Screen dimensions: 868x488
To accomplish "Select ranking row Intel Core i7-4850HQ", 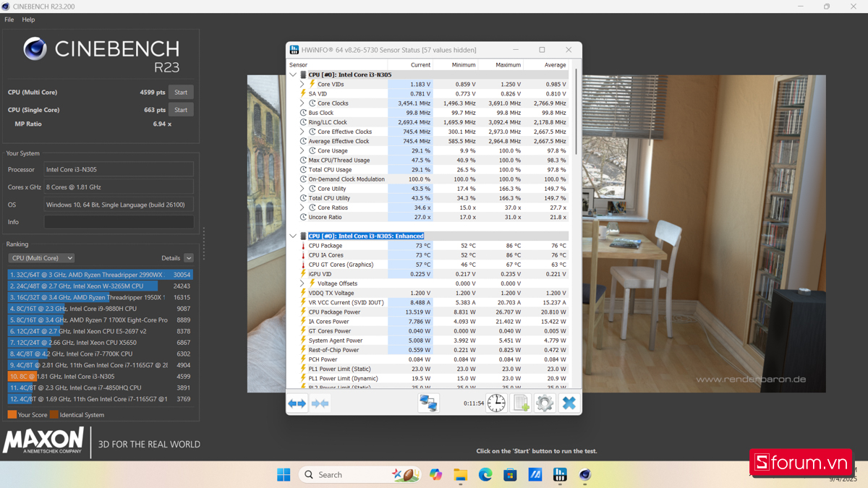I will 101,388.
